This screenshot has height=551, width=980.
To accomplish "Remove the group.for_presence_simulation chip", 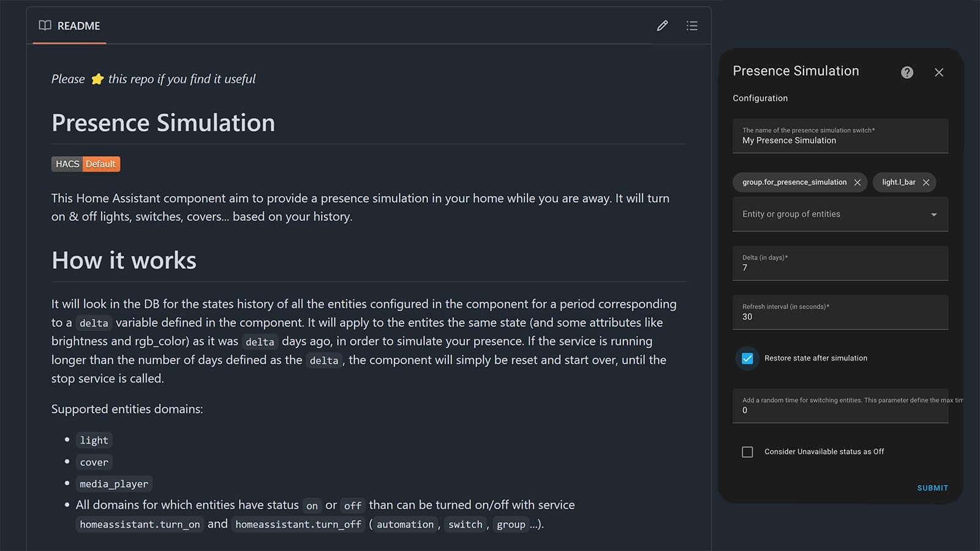I will coord(858,182).
